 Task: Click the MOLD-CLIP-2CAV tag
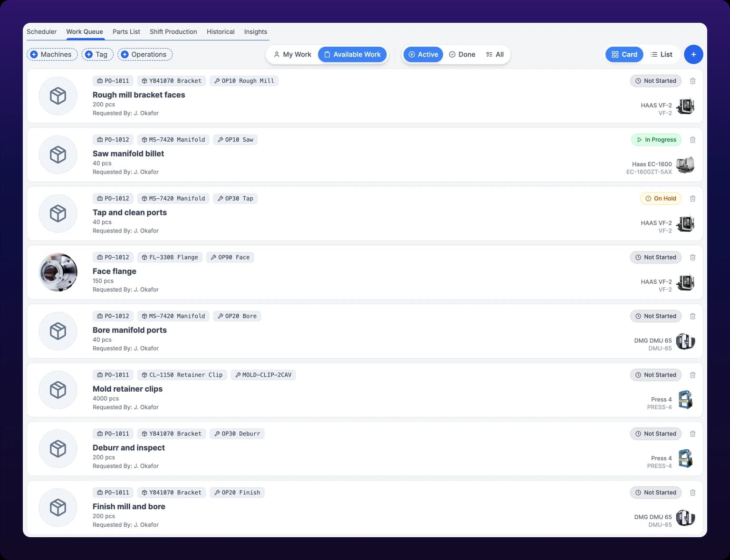click(263, 375)
